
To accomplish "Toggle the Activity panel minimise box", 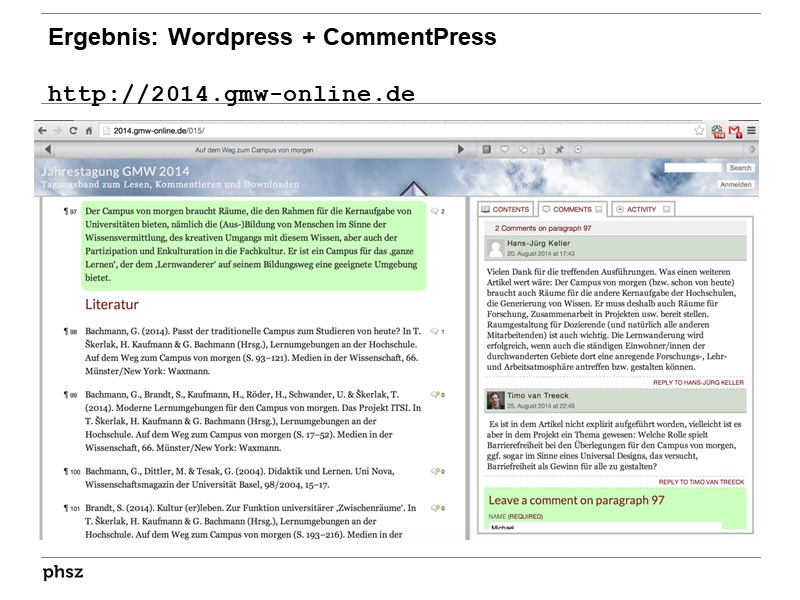I will click(x=665, y=210).
